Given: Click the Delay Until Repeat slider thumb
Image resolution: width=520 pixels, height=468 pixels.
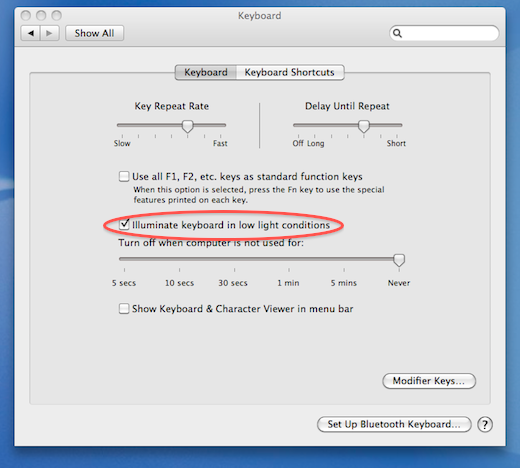Looking at the screenshot, I should (x=364, y=126).
